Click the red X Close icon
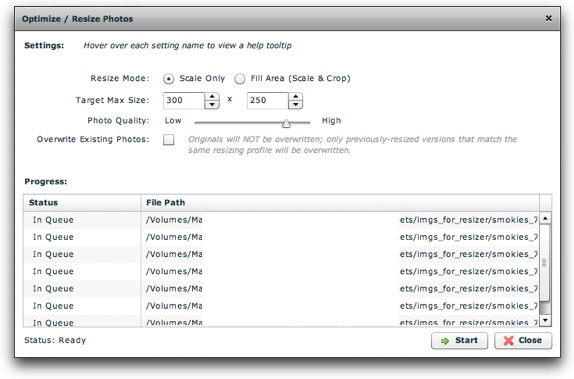574x379 pixels. pyautogui.click(x=508, y=341)
